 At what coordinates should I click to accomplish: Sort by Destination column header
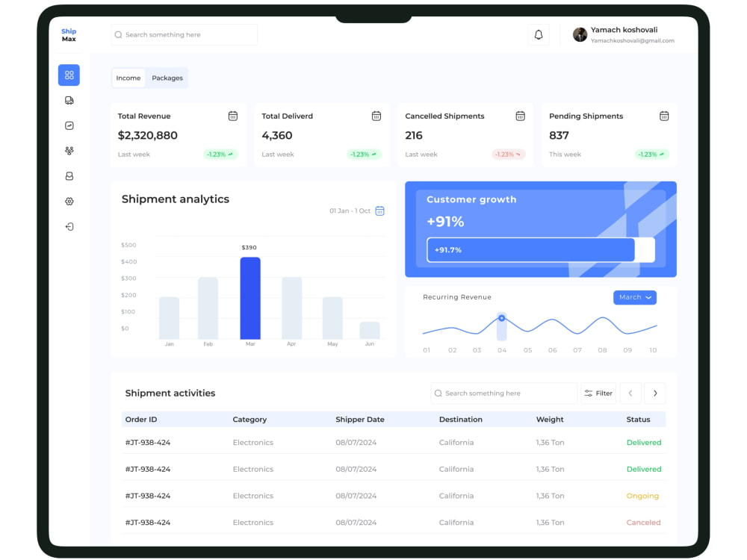461,420
